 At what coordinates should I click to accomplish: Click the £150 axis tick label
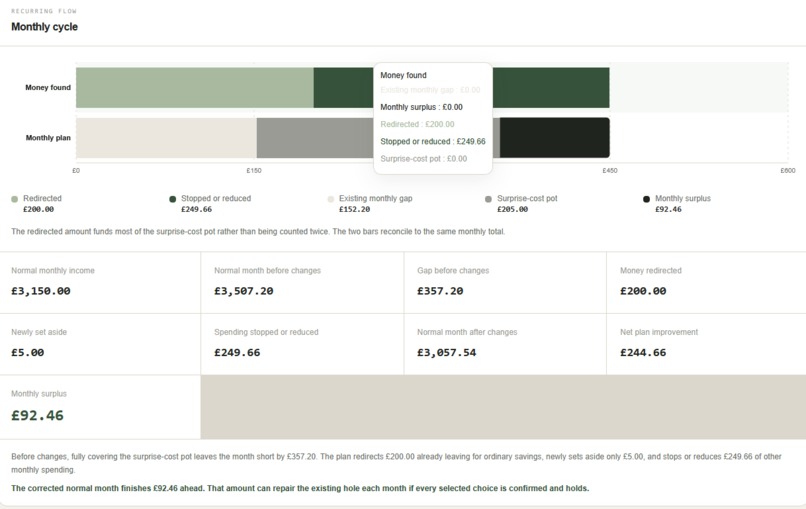(x=254, y=171)
